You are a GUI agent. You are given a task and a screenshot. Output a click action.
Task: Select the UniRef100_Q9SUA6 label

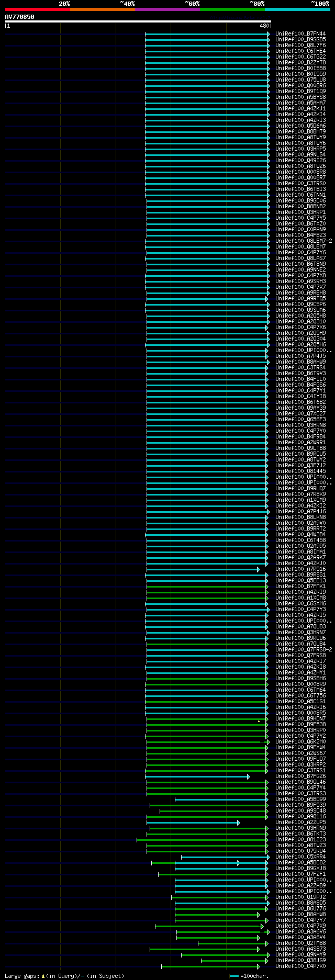click(300, 310)
